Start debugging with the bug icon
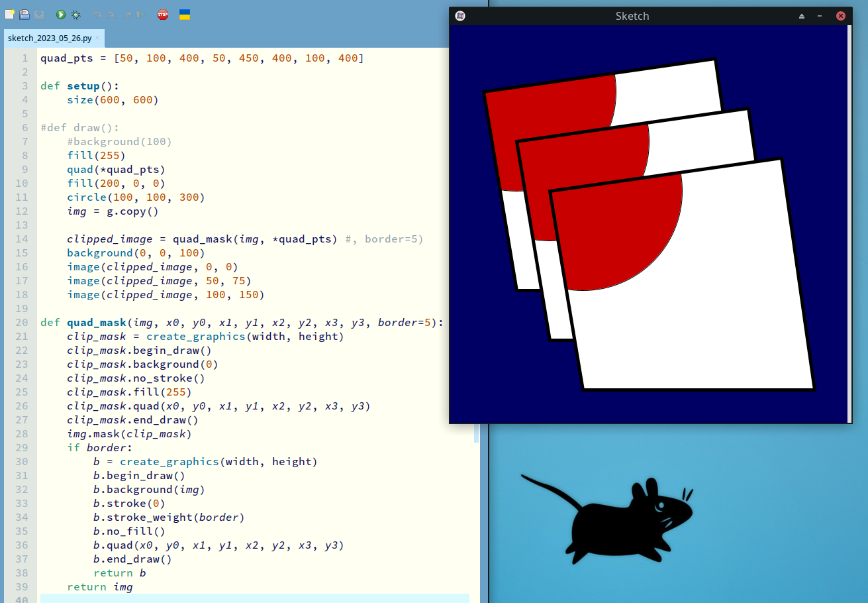The width and height of the screenshot is (868, 603). pyautogui.click(x=76, y=15)
